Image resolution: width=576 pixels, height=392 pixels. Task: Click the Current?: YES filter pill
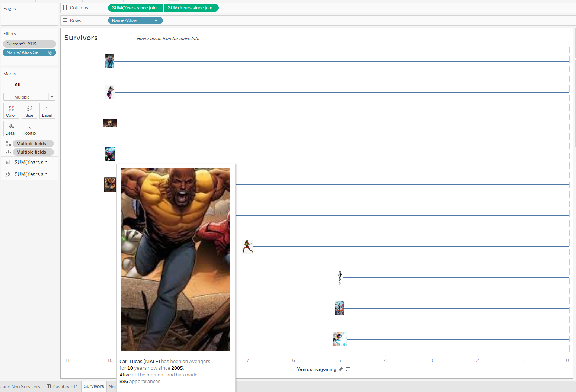[29, 44]
